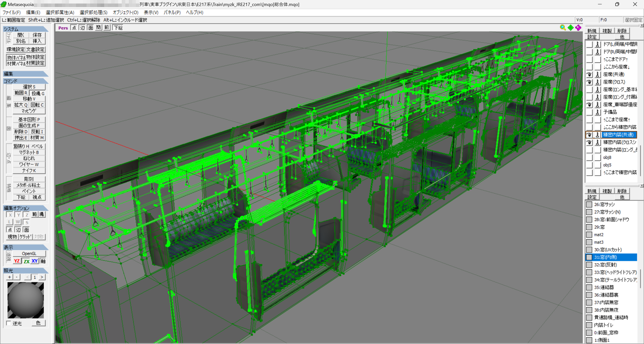The width and height of the screenshot is (644, 344).
Task: Hide the 座席(クロス) object via eye icon
Action: (x=589, y=82)
